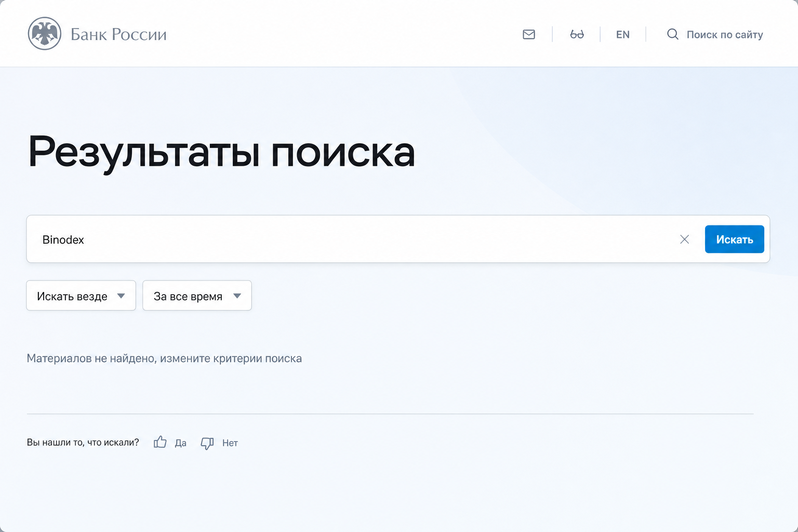Click the Bank of Russia eagle logo

click(x=45, y=34)
